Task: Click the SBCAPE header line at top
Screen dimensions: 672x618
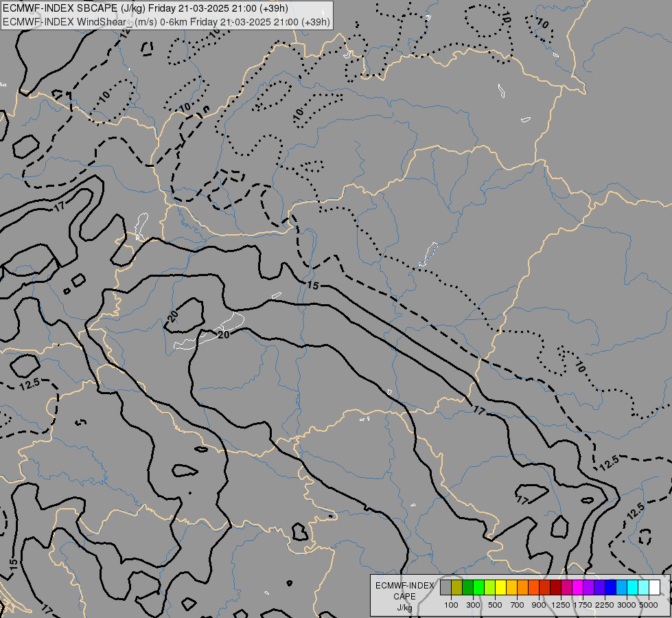Action: point(146,8)
